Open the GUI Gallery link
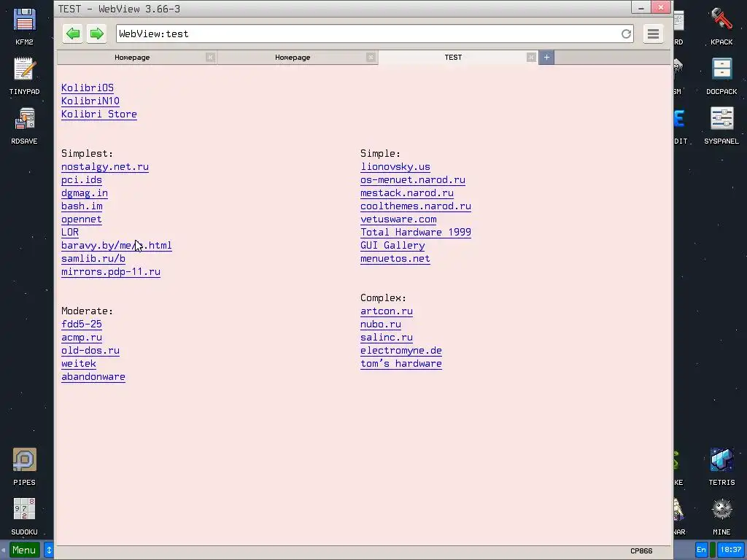The image size is (747, 560). [392, 246]
